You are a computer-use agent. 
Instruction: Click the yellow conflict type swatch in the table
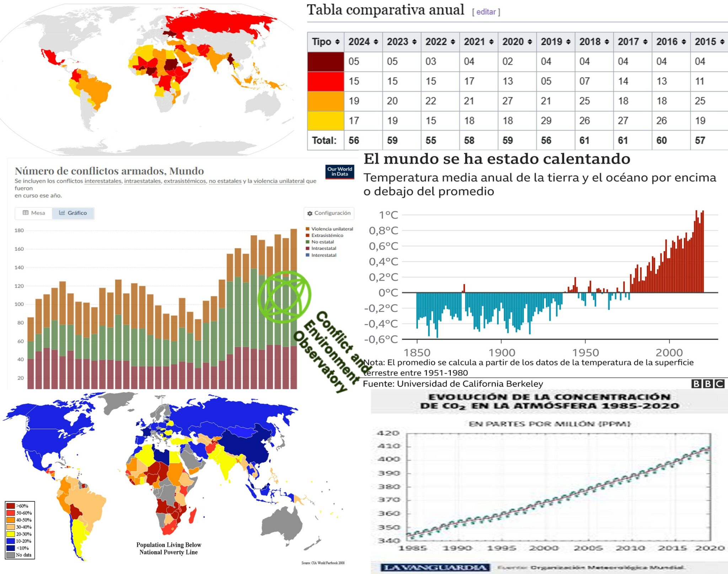[x=326, y=121]
